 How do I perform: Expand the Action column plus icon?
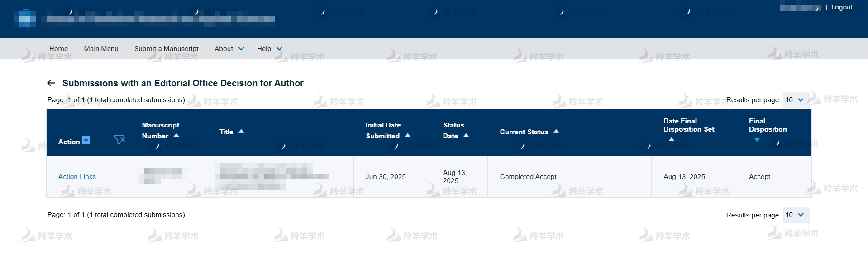pos(86,140)
